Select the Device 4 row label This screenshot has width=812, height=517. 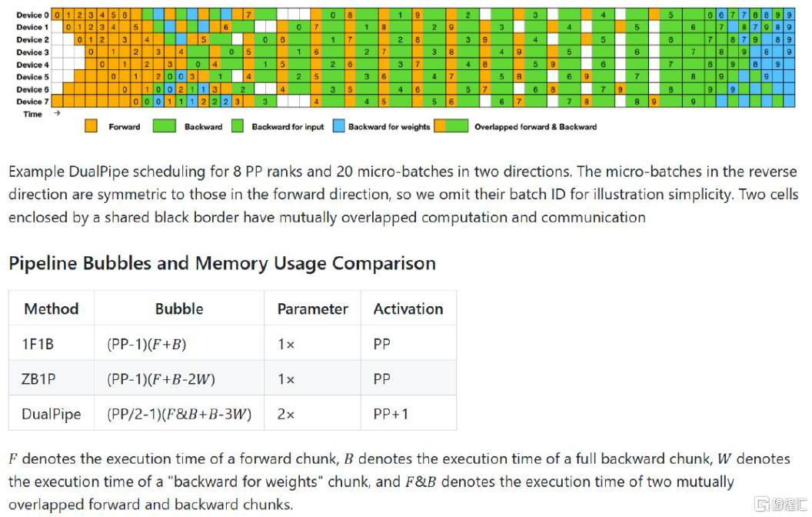[32, 65]
